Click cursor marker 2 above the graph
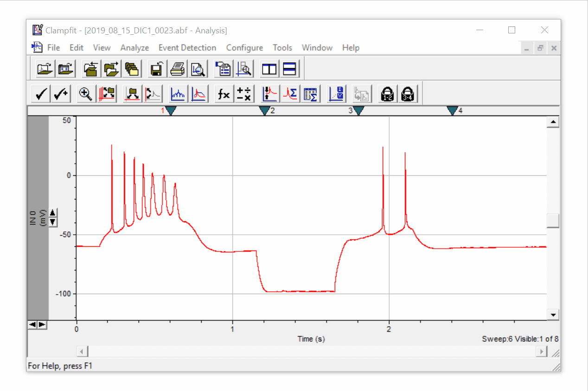 (x=265, y=110)
